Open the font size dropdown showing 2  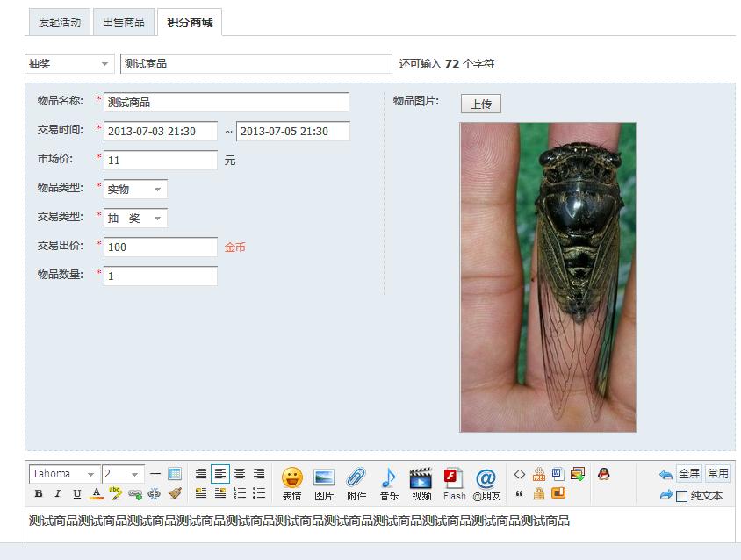click(123, 473)
